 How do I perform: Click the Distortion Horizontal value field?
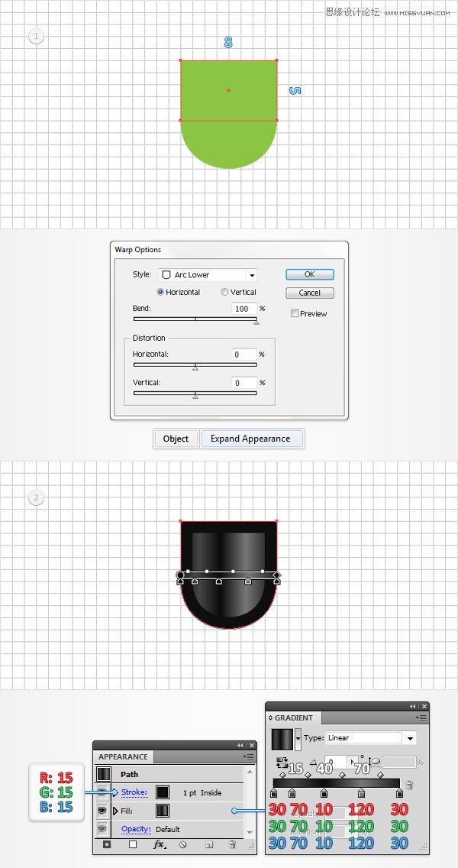coord(244,355)
